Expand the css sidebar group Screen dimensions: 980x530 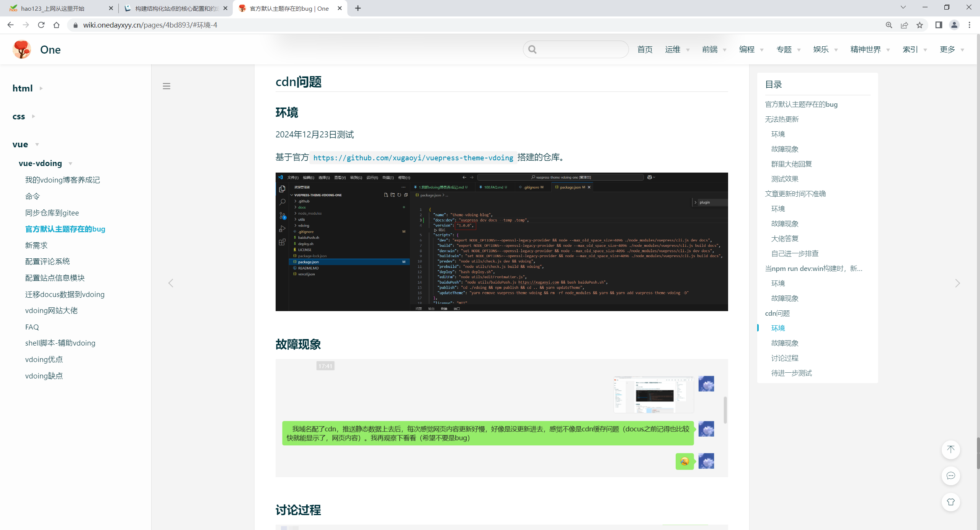24,116
